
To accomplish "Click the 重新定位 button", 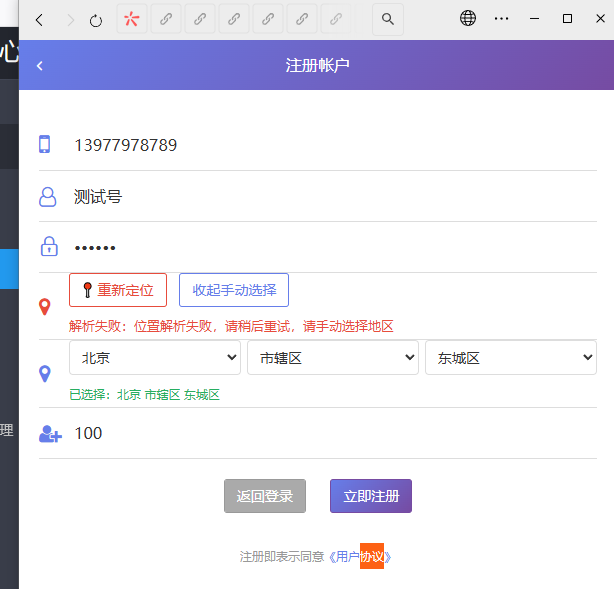I will point(118,290).
